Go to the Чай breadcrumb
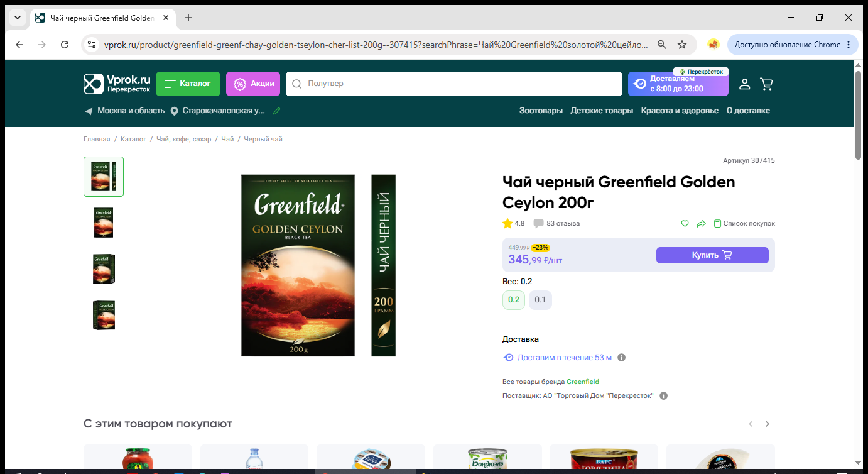Screen dimensions: 868x474 [227, 139]
